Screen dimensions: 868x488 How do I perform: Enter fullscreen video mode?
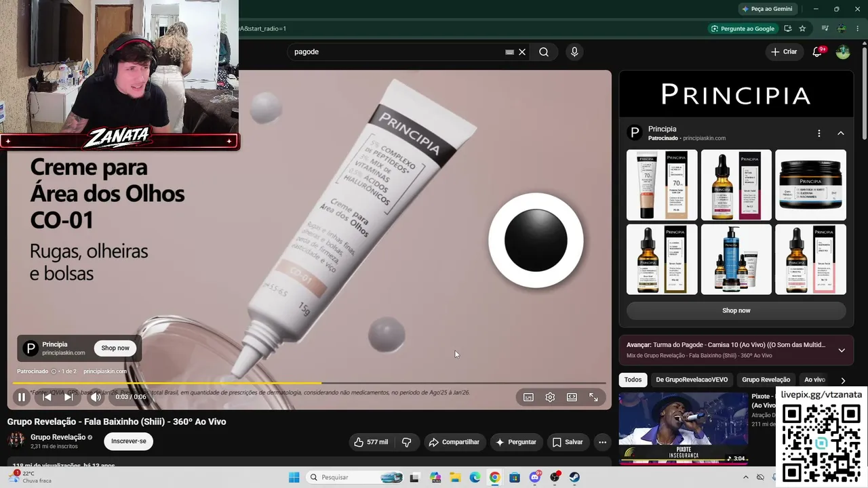click(593, 397)
